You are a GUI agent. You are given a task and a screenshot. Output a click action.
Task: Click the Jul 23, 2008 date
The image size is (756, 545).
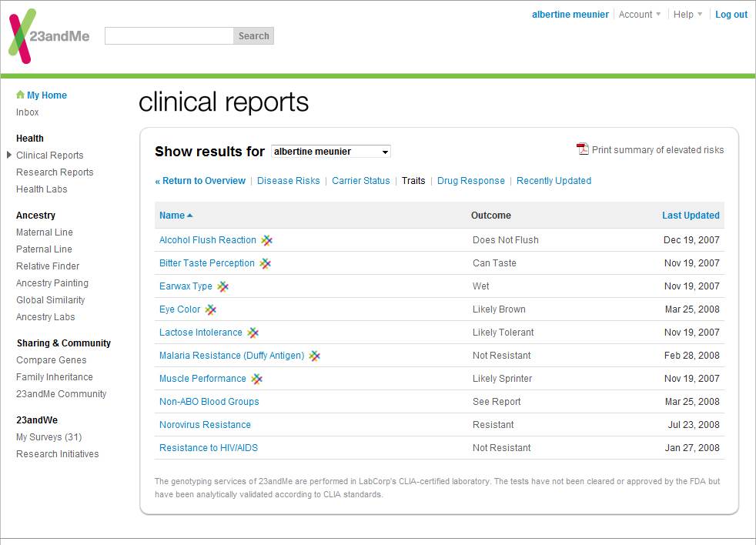694,426
